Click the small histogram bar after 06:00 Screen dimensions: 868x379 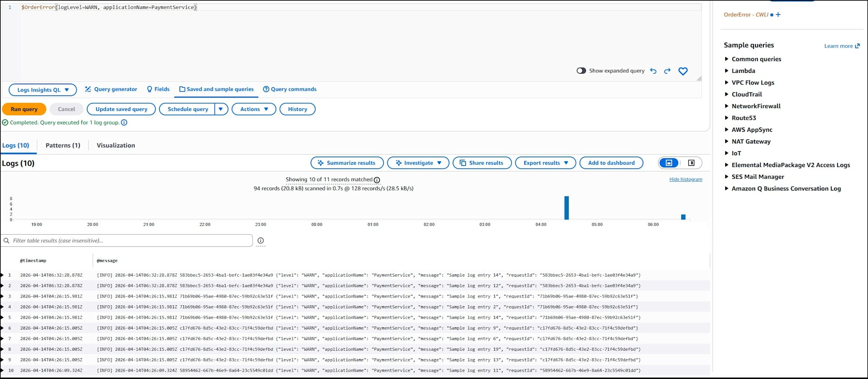(683, 217)
